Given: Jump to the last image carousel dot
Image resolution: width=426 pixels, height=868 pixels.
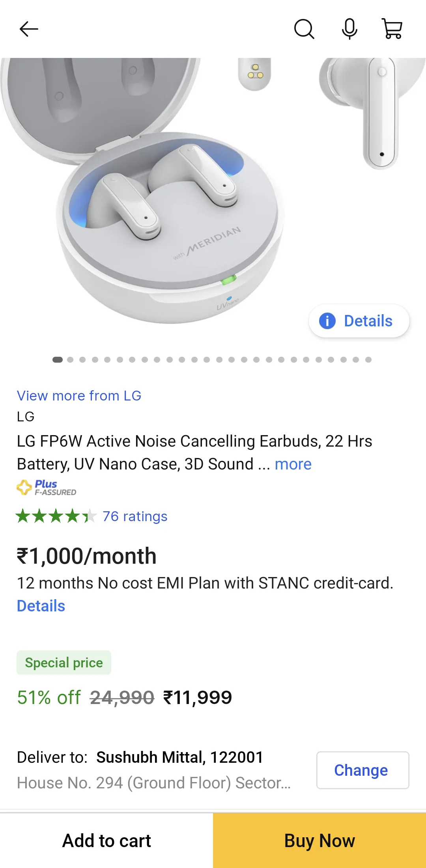Looking at the screenshot, I should point(368,359).
